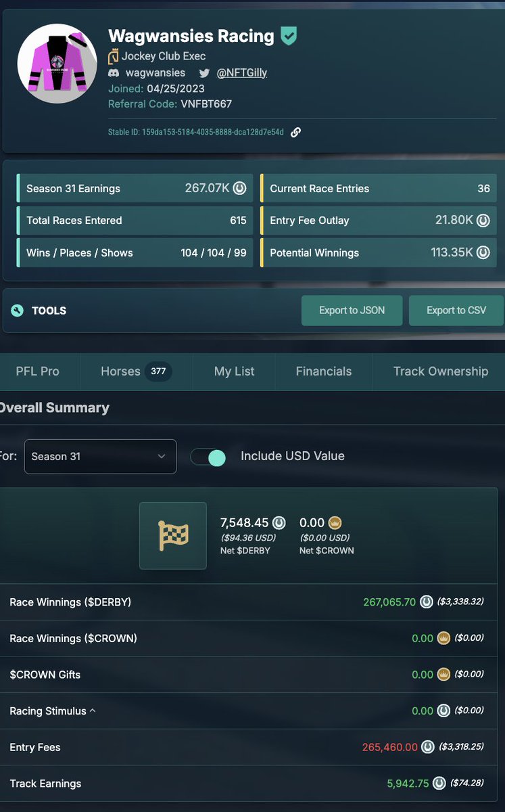
Task: Click the joined date 04/25/2023
Action: [x=174, y=89]
